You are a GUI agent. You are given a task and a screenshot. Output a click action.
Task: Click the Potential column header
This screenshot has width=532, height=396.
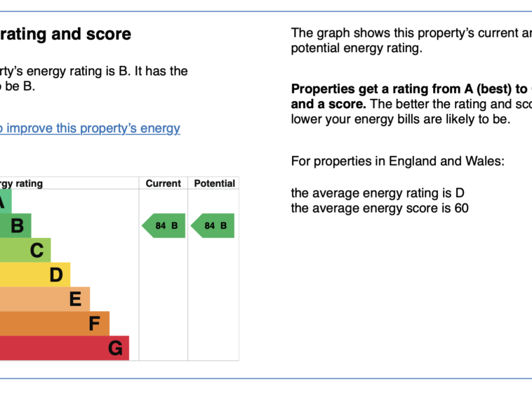coord(215,183)
